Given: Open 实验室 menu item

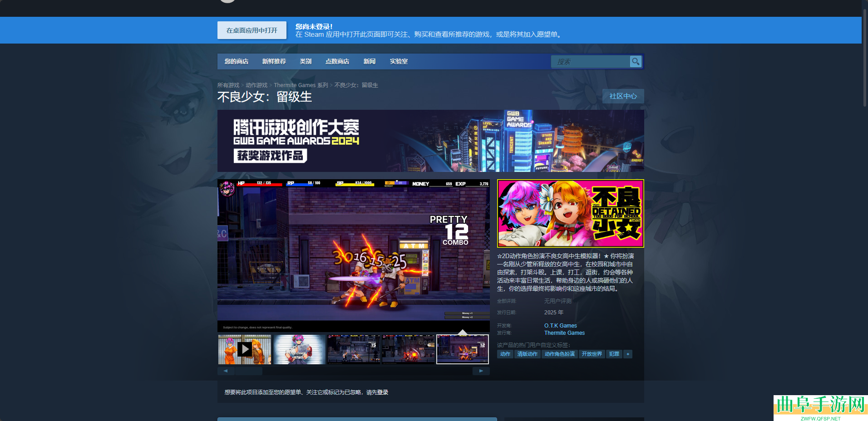Looking at the screenshot, I should tap(399, 61).
